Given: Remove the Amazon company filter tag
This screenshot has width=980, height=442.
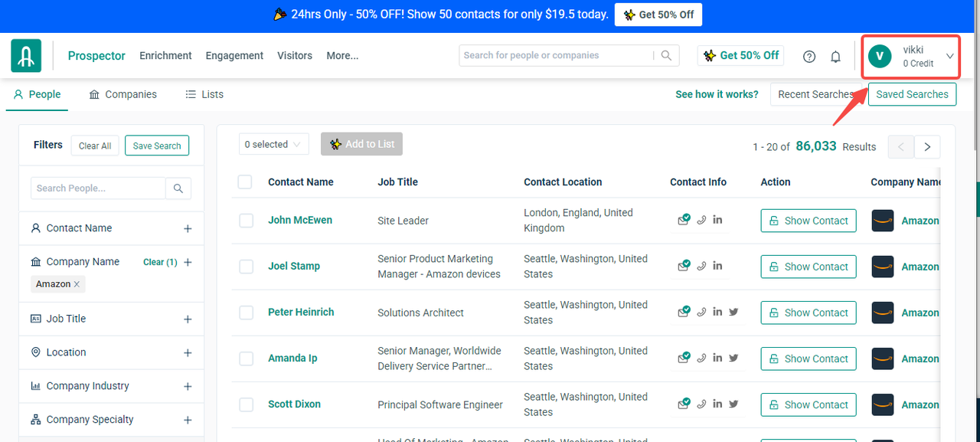Looking at the screenshot, I should 77,284.
